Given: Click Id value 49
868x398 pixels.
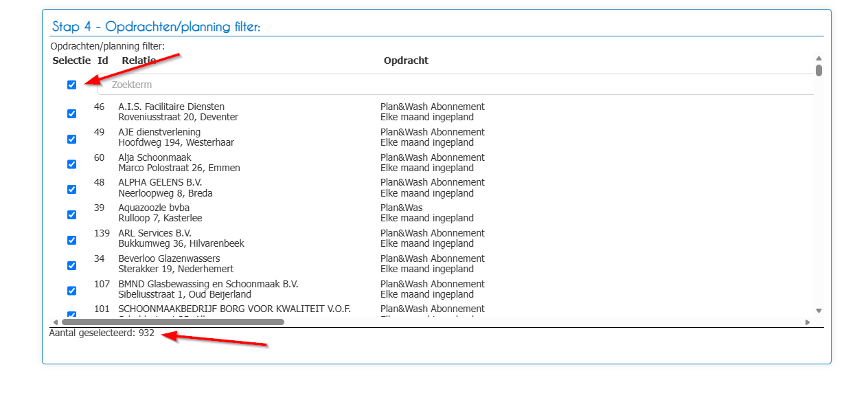Looking at the screenshot, I should click(x=100, y=132).
